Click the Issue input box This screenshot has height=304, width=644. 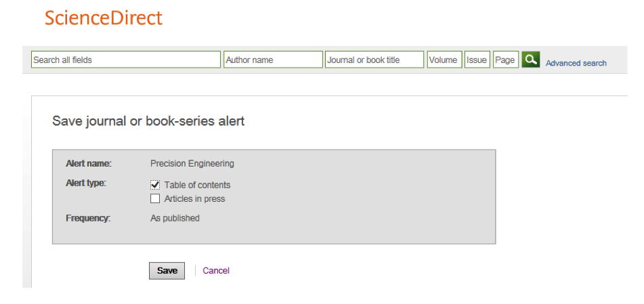click(x=477, y=60)
